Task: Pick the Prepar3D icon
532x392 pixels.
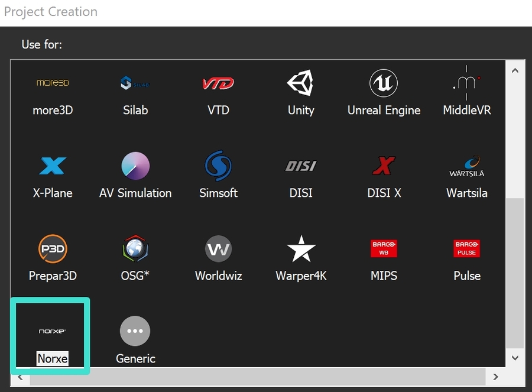Action: [53, 249]
